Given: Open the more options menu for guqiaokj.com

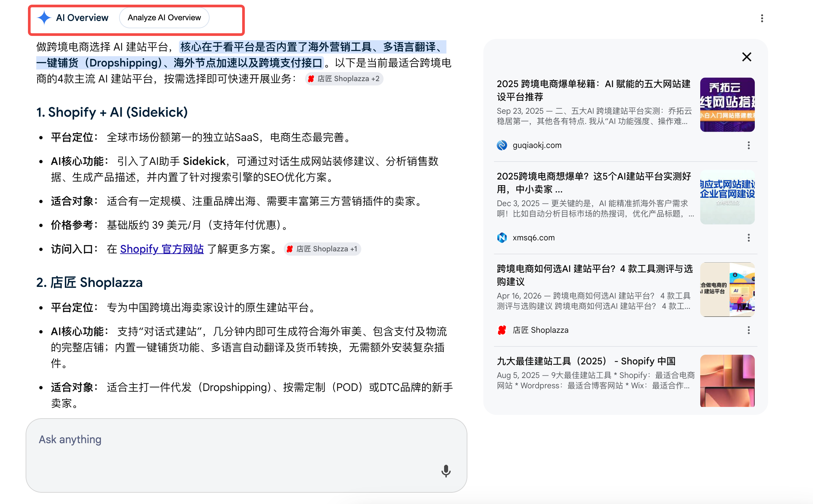Looking at the screenshot, I should [x=748, y=145].
